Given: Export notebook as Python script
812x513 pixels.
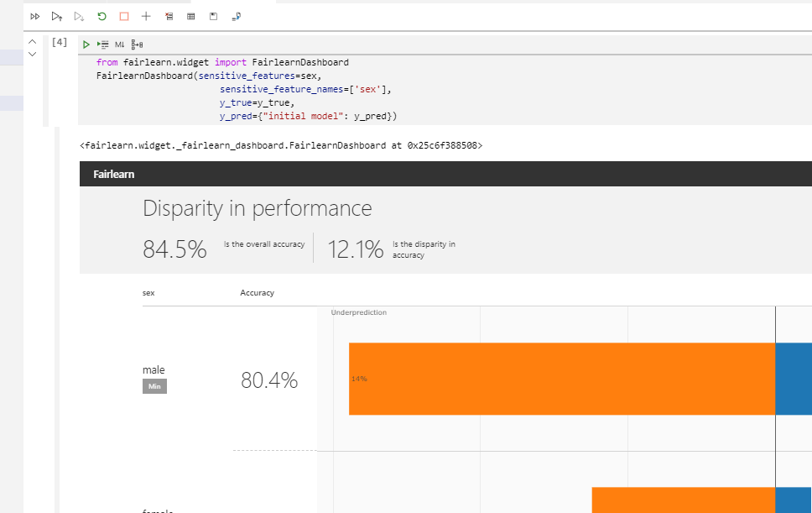Looking at the screenshot, I should [237, 17].
